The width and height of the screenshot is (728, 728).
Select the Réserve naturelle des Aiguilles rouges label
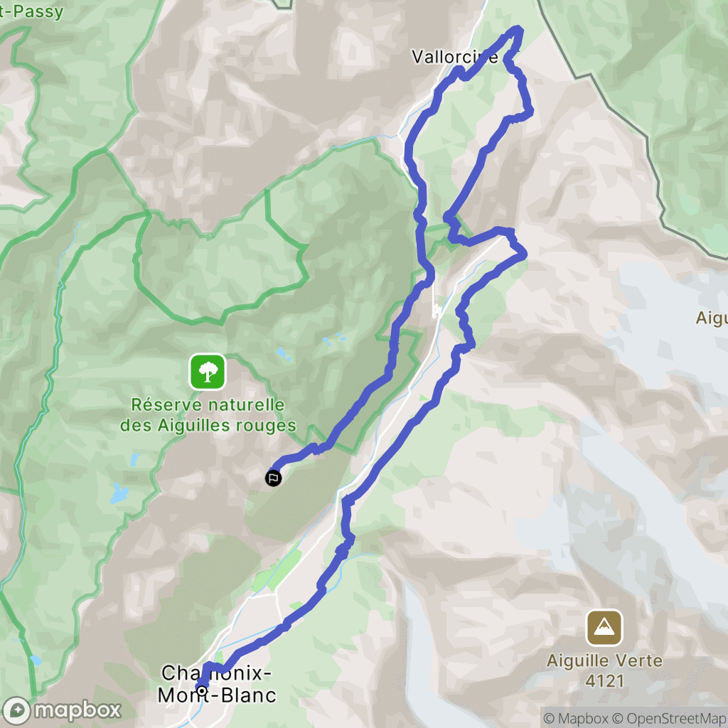208,415
